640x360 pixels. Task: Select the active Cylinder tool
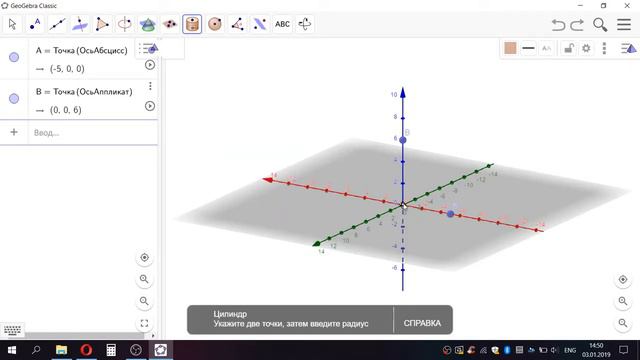coord(192,24)
